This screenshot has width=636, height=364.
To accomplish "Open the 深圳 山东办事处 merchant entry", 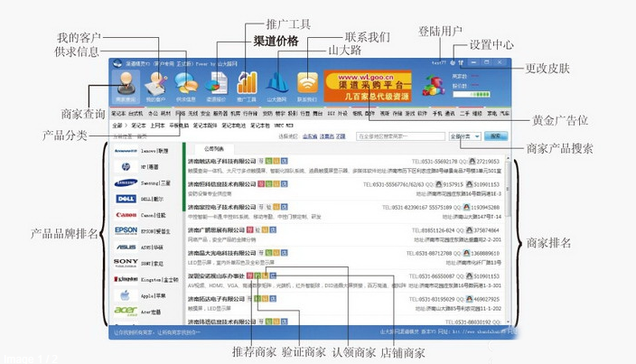I will 216,275.
